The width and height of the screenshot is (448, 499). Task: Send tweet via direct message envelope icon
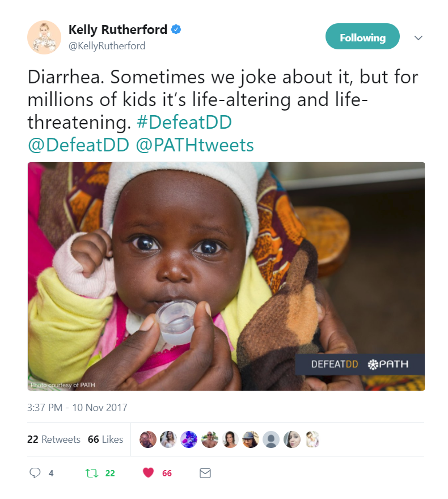click(205, 472)
